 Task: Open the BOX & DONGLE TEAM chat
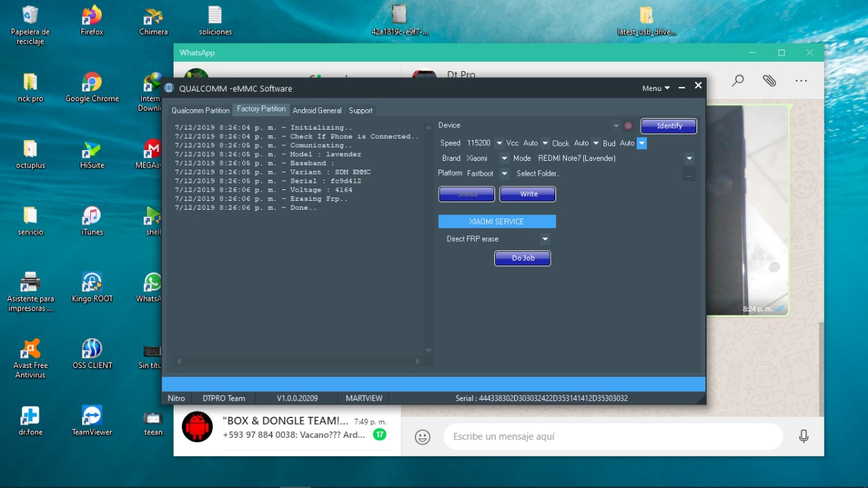pyautogui.click(x=288, y=428)
